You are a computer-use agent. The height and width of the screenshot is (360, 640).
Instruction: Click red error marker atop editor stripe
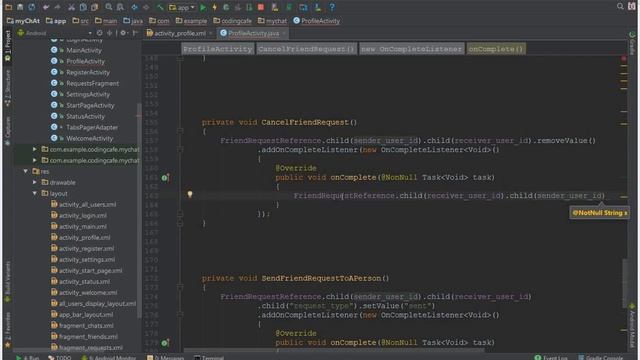[x=624, y=59]
